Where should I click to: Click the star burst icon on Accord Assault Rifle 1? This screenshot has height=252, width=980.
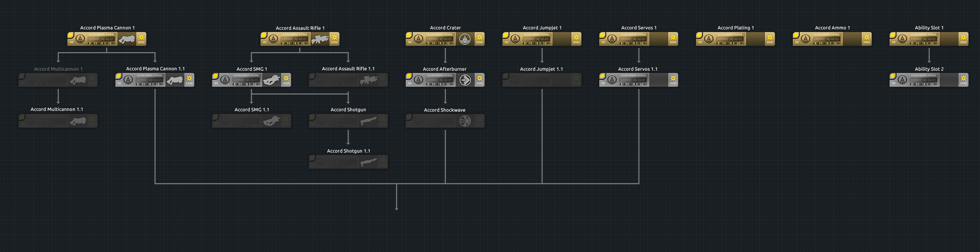tap(335, 38)
